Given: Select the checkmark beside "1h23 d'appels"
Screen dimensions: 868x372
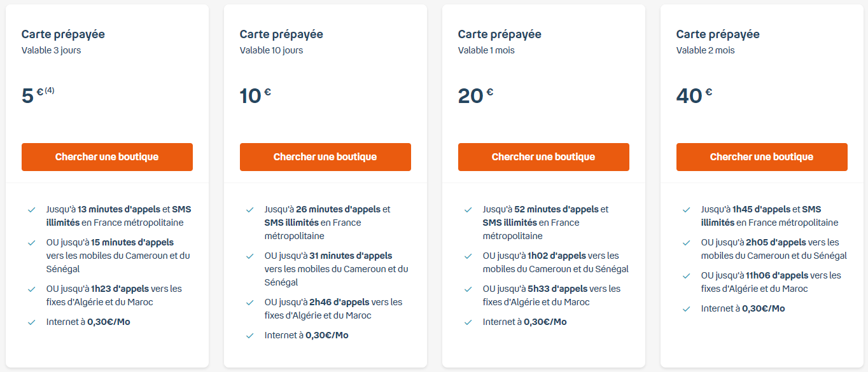Looking at the screenshot, I should 32,289.
